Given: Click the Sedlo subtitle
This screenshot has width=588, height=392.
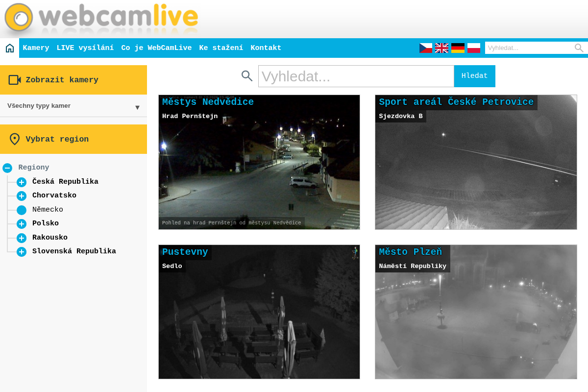Looking at the screenshot, I should coord(172,267).
